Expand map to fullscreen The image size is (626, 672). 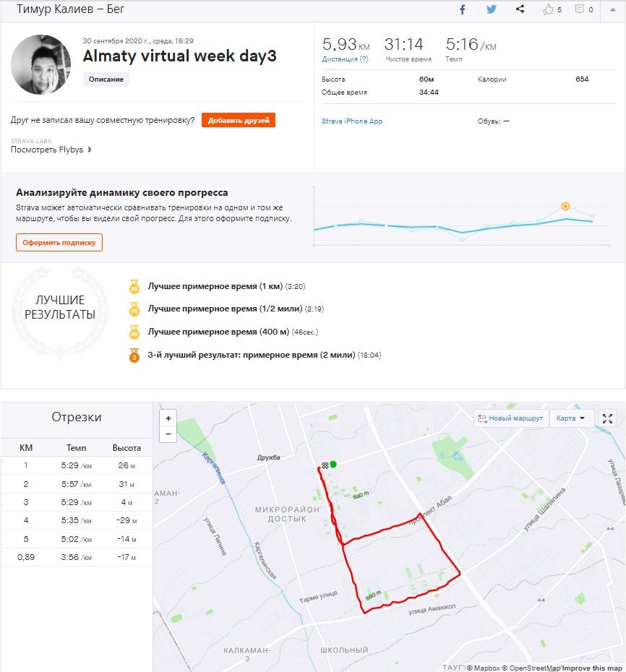point(607,418)
